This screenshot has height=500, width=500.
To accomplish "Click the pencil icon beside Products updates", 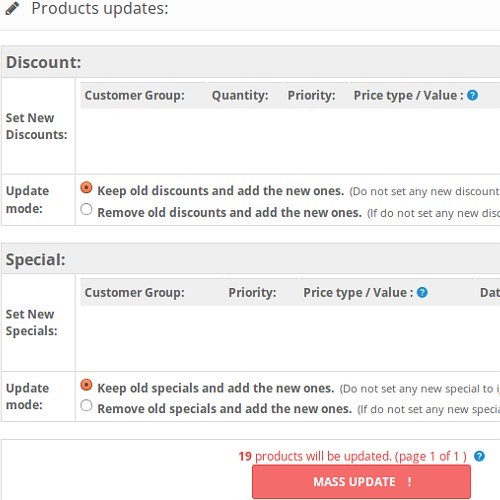I will tap(12, 9).
